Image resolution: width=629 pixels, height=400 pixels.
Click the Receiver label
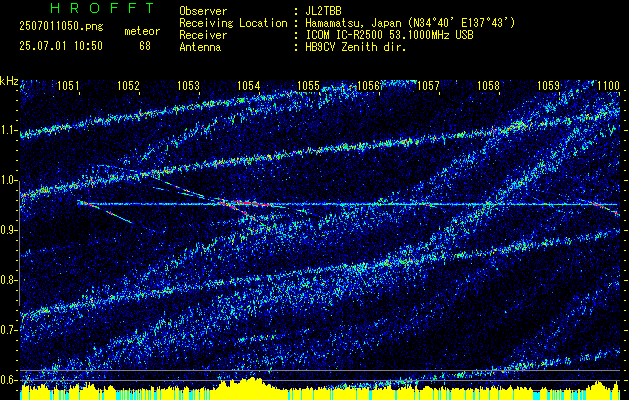click(203, 35)
